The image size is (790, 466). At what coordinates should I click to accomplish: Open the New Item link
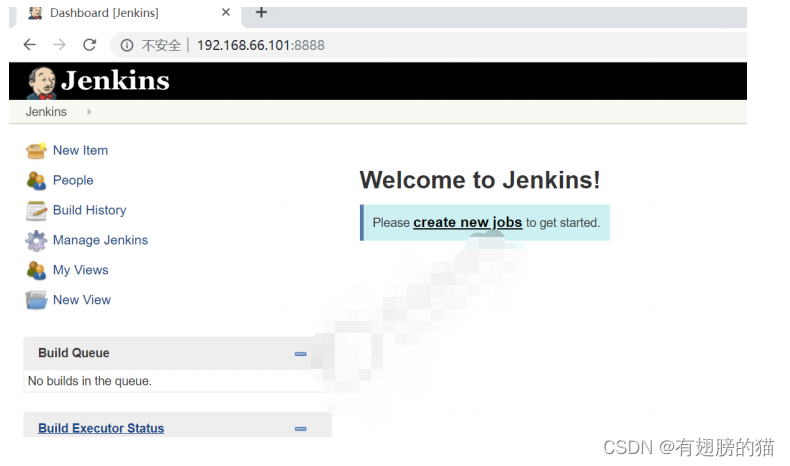tap(80, 150)
